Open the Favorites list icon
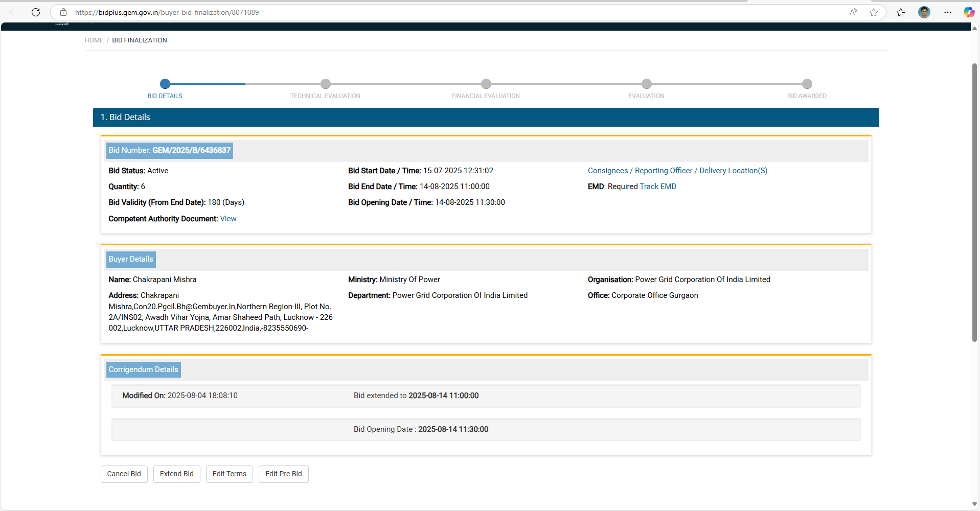This screenshot has width=980, height=511. pyautogui.click(x=901, y=12)
